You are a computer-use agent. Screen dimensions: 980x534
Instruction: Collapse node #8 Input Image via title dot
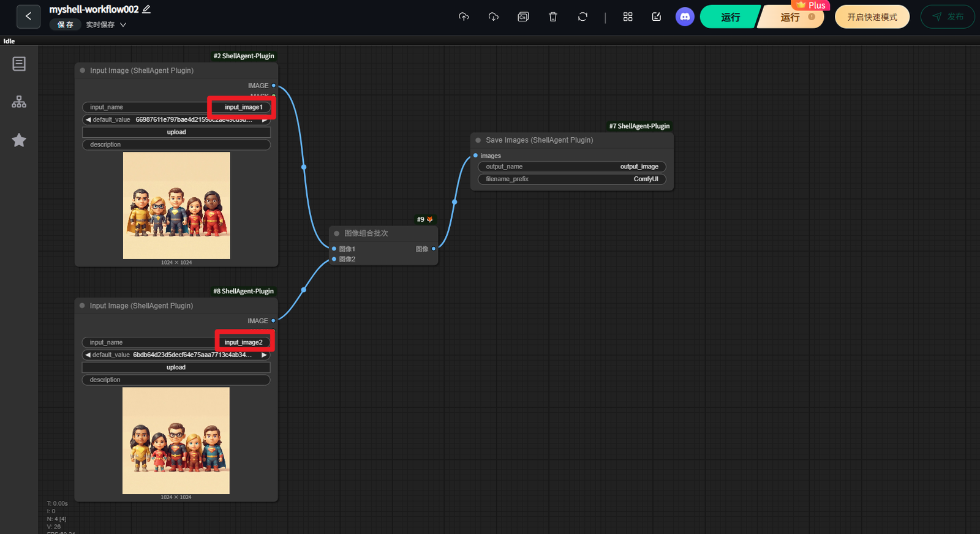pyautogui.click(x=82, y=306)
